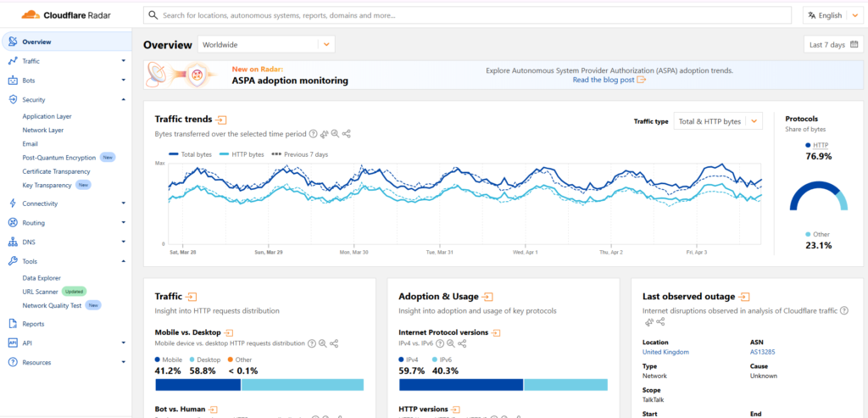Open URL Scanner under Tools
The height and width of the screenshot is (418, 868).
[41, 291]
